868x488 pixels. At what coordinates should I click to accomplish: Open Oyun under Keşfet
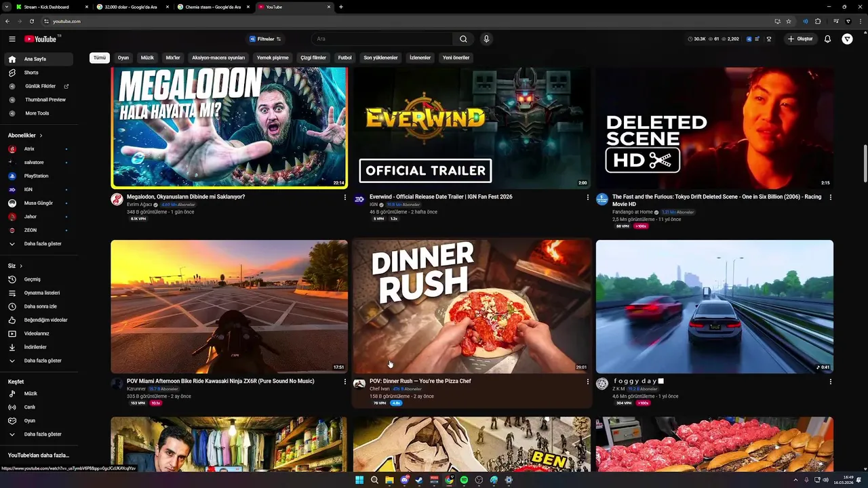point(37,421)
